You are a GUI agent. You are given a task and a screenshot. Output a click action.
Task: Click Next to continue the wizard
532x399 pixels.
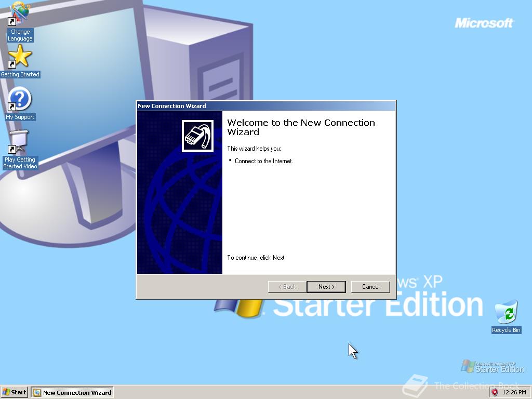(x=326, y=287)
